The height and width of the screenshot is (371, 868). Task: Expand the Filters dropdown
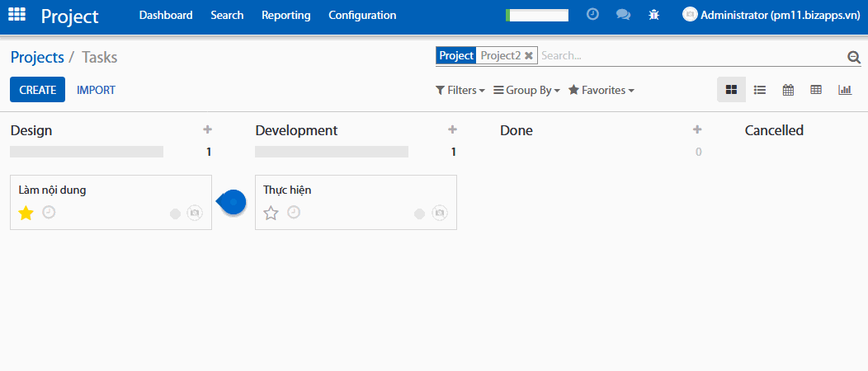[460, 90]
